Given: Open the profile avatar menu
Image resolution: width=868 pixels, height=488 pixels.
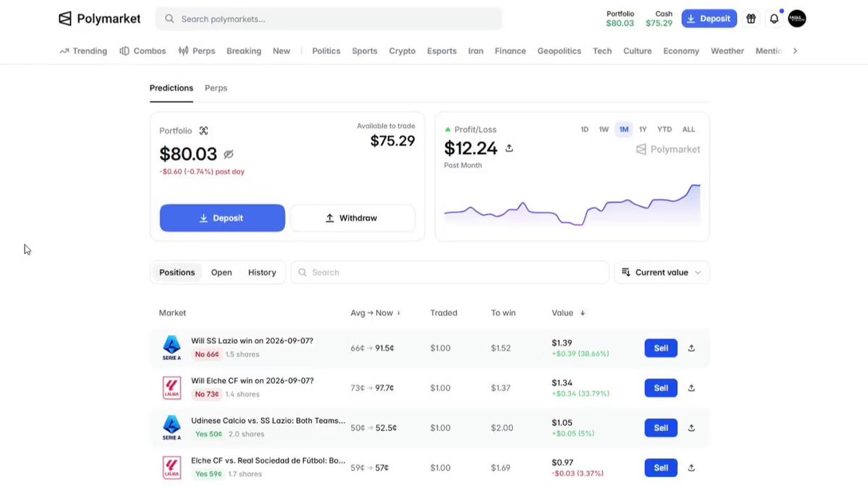Looking at the screenshot, I should (x=796, y=19).
